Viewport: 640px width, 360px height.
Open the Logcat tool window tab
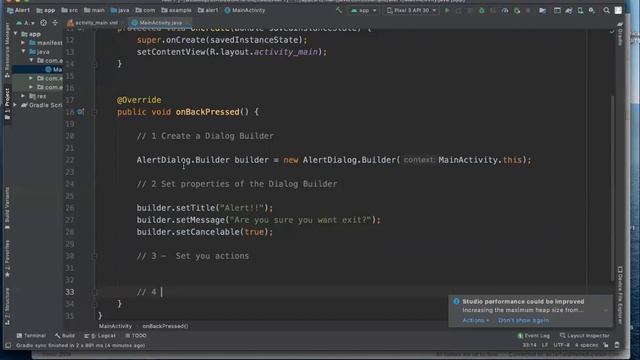tap(100, 336)
